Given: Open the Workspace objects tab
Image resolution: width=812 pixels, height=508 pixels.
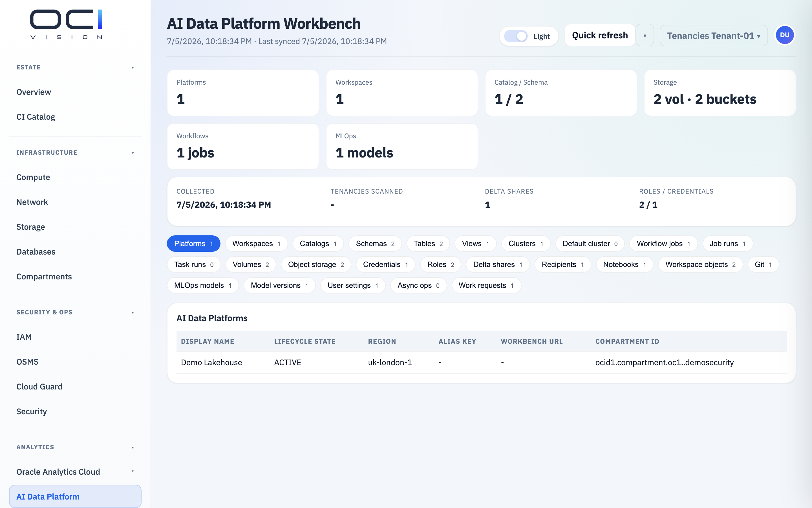Looking at the screenshot, I should 700,264.
